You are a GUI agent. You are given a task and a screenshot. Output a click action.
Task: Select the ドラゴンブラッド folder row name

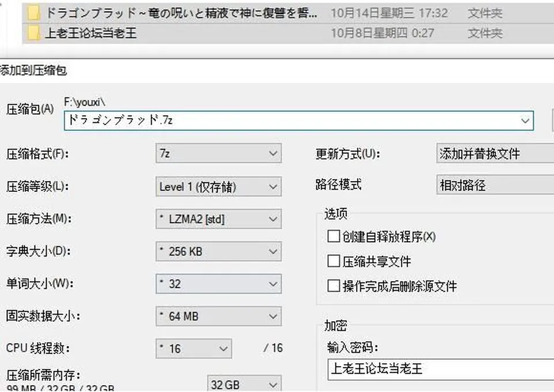[181, 13]
